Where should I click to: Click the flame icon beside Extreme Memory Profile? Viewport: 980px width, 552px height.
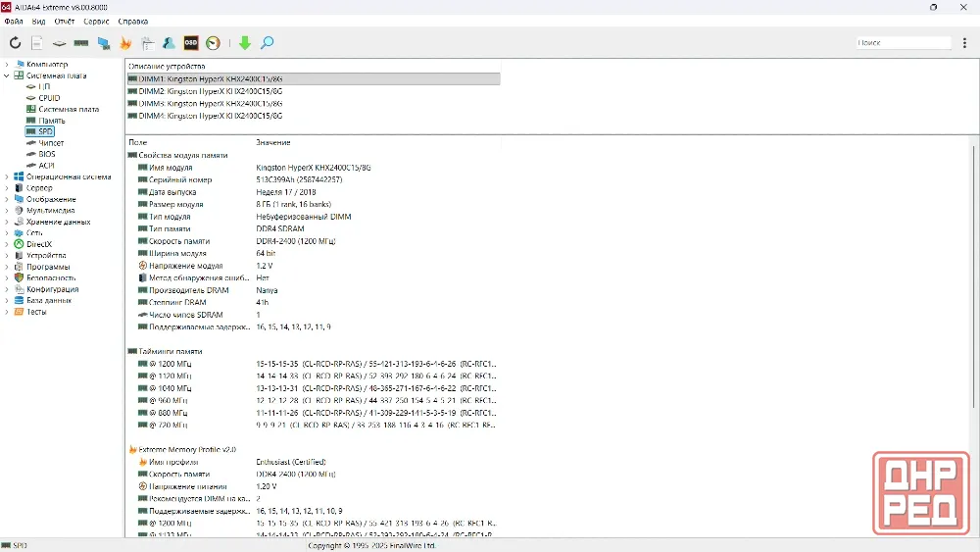coord(132,449)
